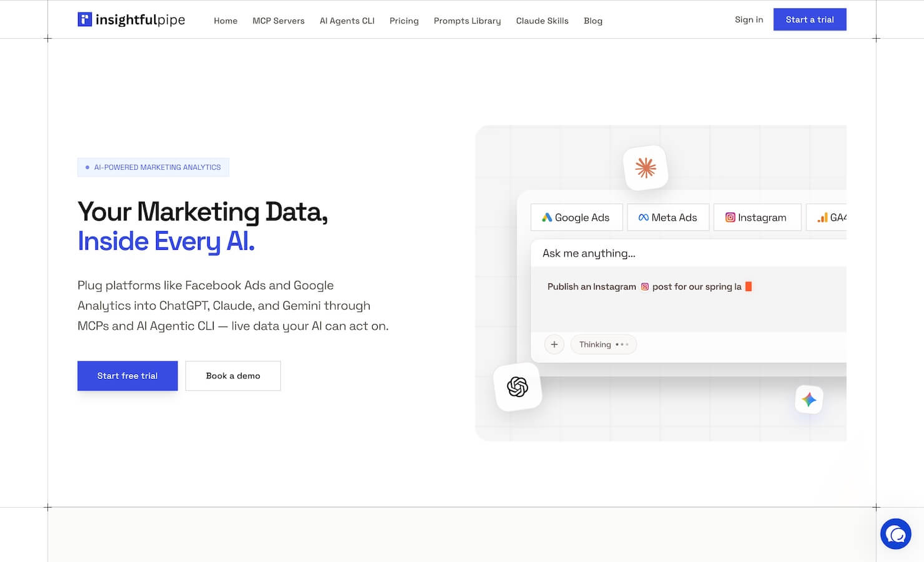924x562 pixels.
Task: Select the Google Ads platform chip
Action: point(576,217)
